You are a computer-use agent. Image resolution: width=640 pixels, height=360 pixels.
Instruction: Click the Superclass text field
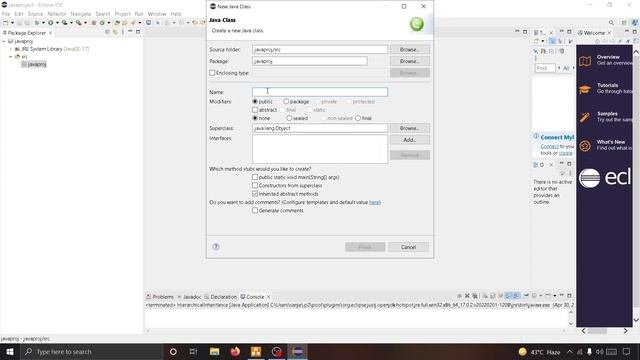click(320, 128)
